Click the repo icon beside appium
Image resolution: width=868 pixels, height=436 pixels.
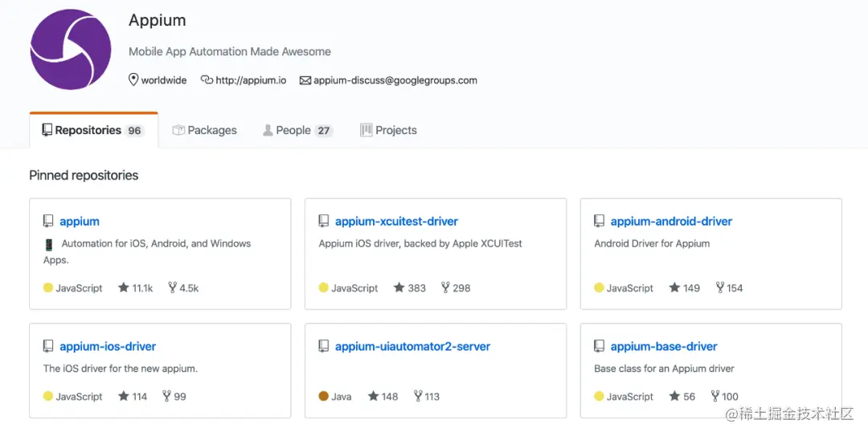point(48,222)
